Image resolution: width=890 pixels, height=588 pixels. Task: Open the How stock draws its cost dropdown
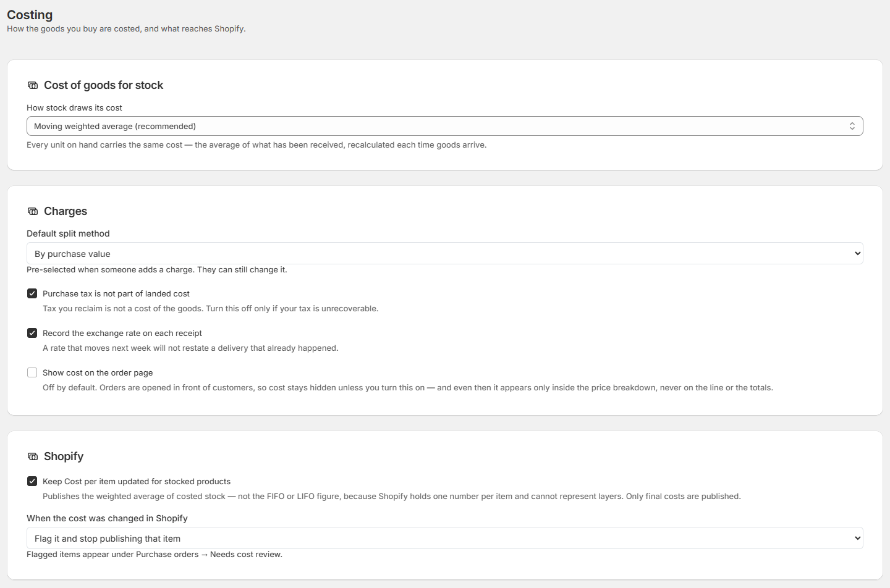click(x=445, y=126)
